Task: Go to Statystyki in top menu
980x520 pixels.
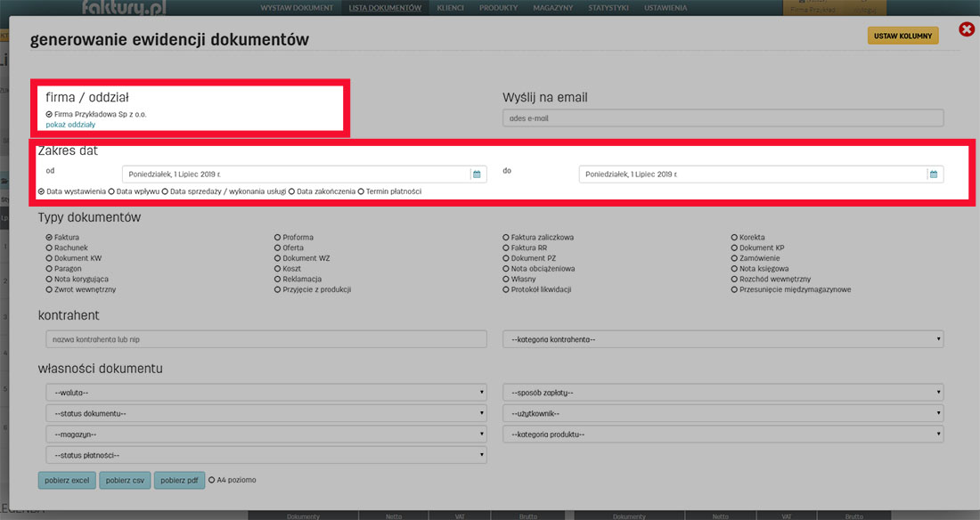Action: (x=608, y=8)
